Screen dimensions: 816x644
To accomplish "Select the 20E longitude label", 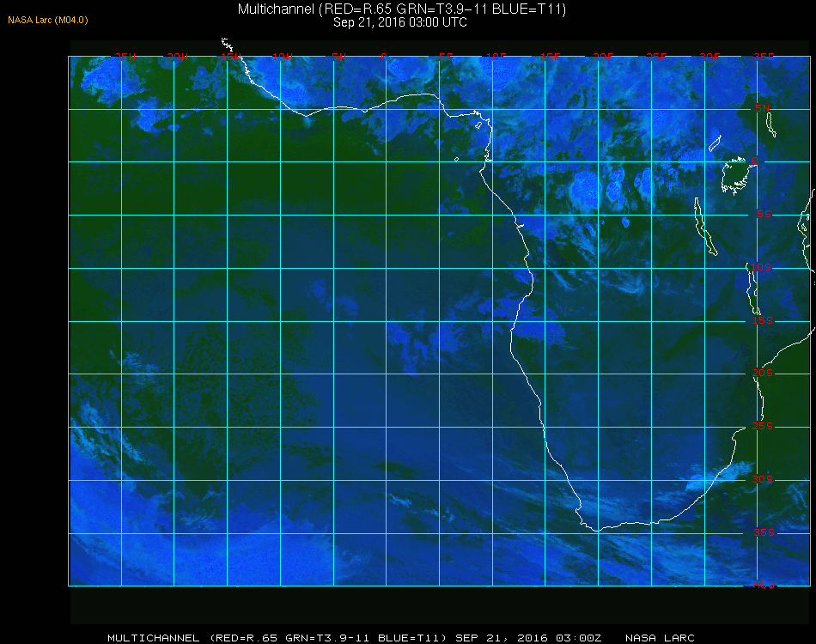I will tap(603, 57).
